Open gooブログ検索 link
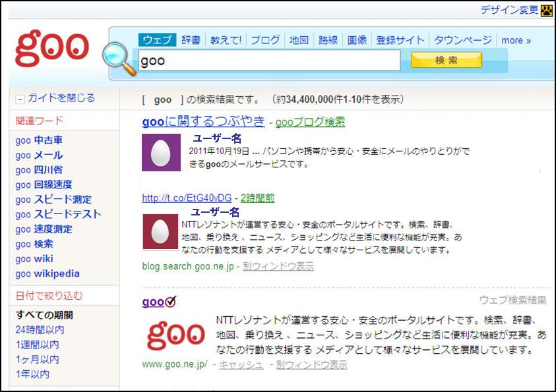The width and height of the screenshot is (556, 392). (x=310, y=122)
